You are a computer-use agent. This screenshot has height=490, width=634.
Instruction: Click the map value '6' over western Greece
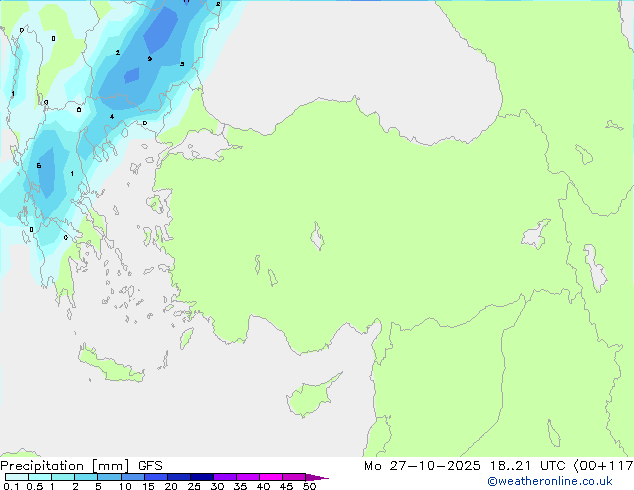point(39,165)
